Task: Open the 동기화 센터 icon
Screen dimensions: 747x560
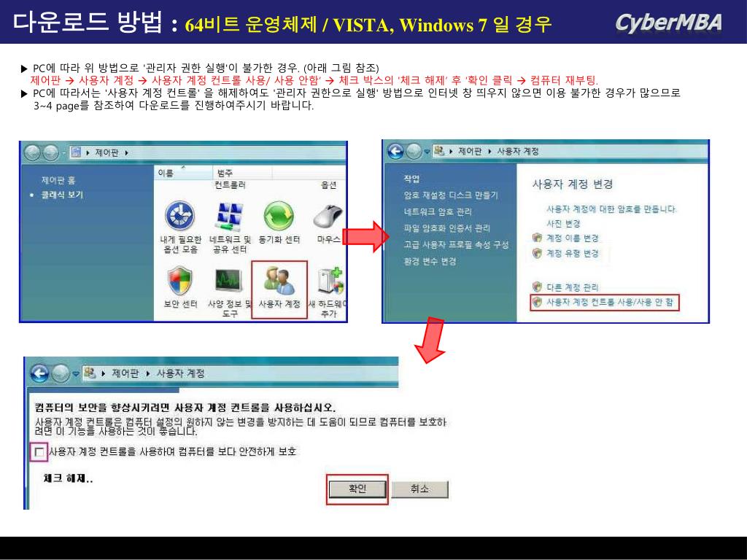Action: [279, 222]
